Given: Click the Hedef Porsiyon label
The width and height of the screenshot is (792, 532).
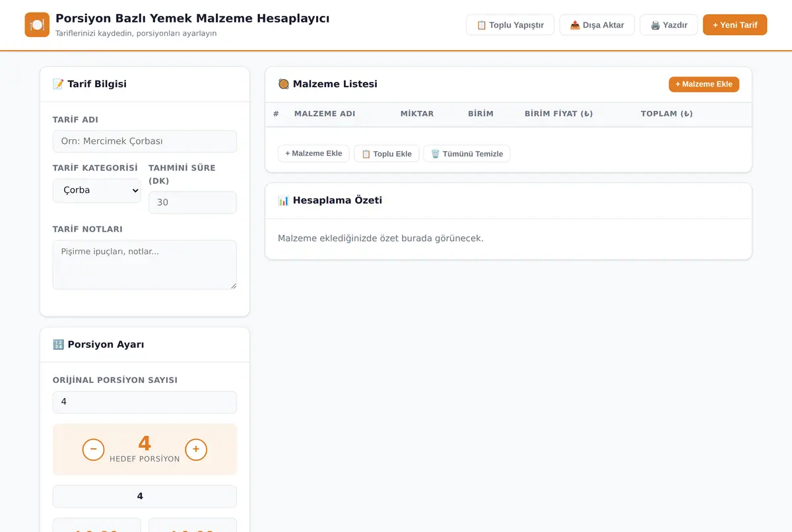Looking at the screenshot, I should pos(145,459).
